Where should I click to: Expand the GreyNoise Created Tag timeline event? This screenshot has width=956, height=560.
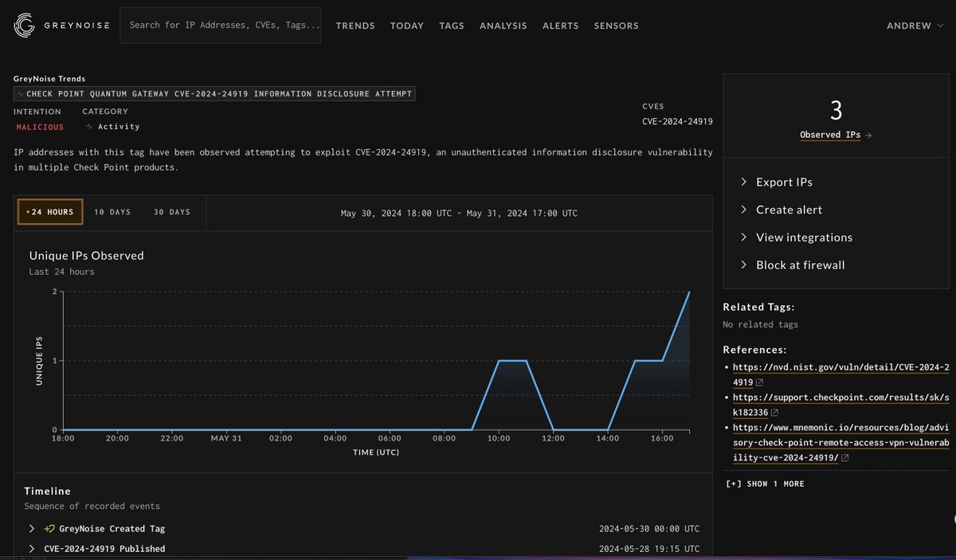click(31, 528)
